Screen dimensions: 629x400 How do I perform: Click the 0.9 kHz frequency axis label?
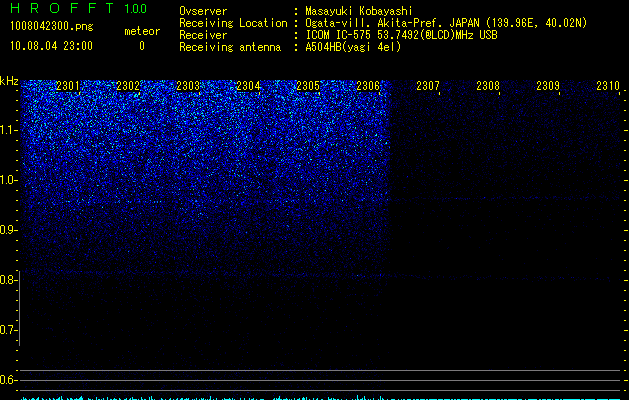point(8,230)
